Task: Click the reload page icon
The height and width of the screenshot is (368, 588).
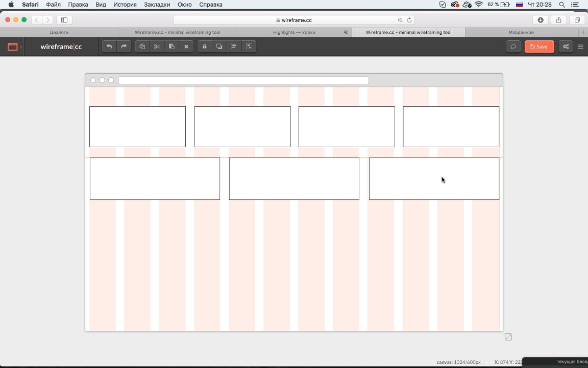Action: (409, 20)
